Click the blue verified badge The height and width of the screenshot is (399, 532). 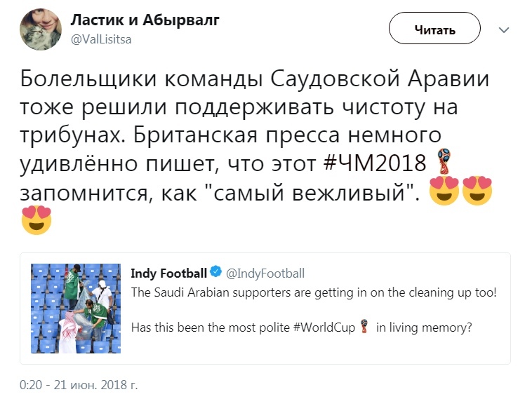pyautogui.click(x=217, y=273)
